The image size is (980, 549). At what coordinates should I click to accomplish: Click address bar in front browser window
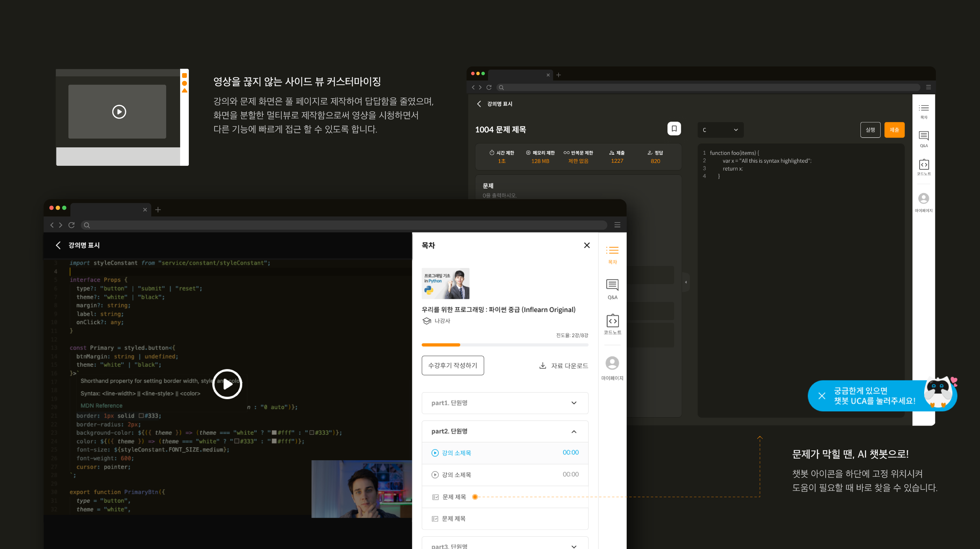click(x=344, y=225)
